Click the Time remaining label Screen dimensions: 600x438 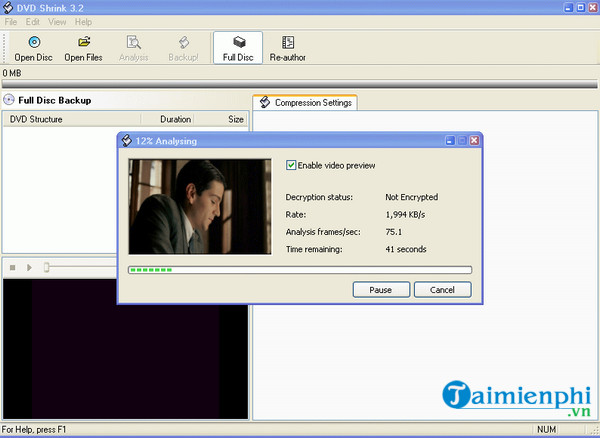314,249
